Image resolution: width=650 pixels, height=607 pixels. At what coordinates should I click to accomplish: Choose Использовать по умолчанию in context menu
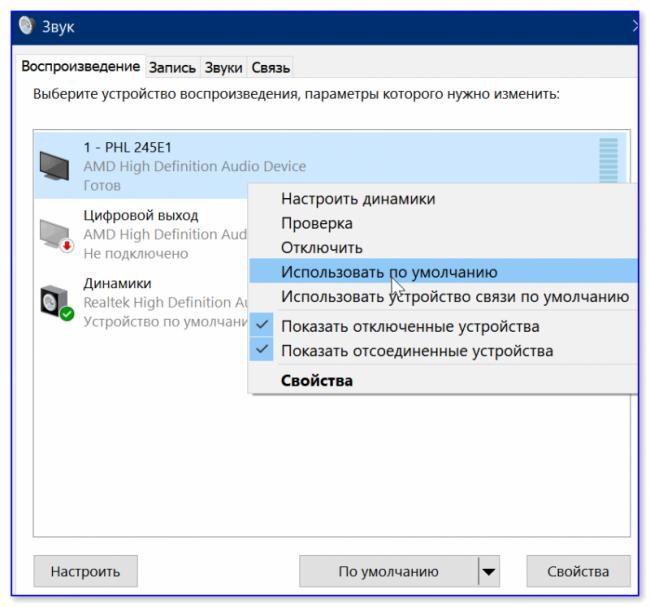[389, 271]
